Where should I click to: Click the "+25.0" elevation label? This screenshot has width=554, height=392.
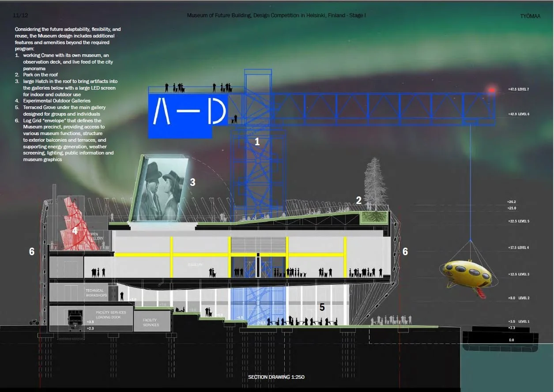[x=512, y=208]
